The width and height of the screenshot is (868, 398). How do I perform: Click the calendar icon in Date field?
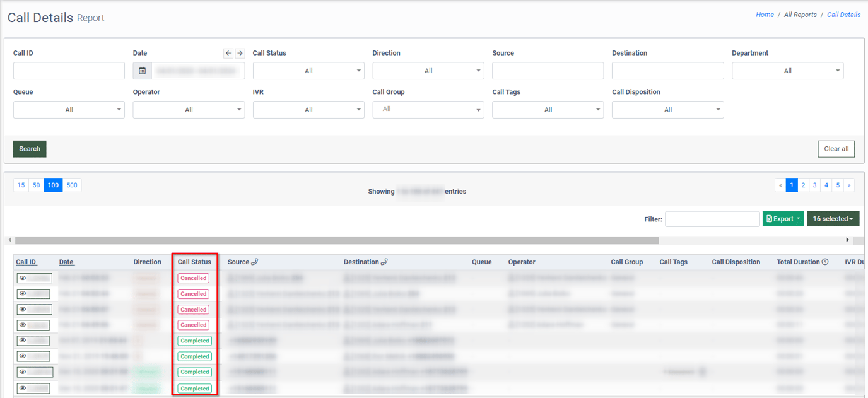(x=143, y=71)
